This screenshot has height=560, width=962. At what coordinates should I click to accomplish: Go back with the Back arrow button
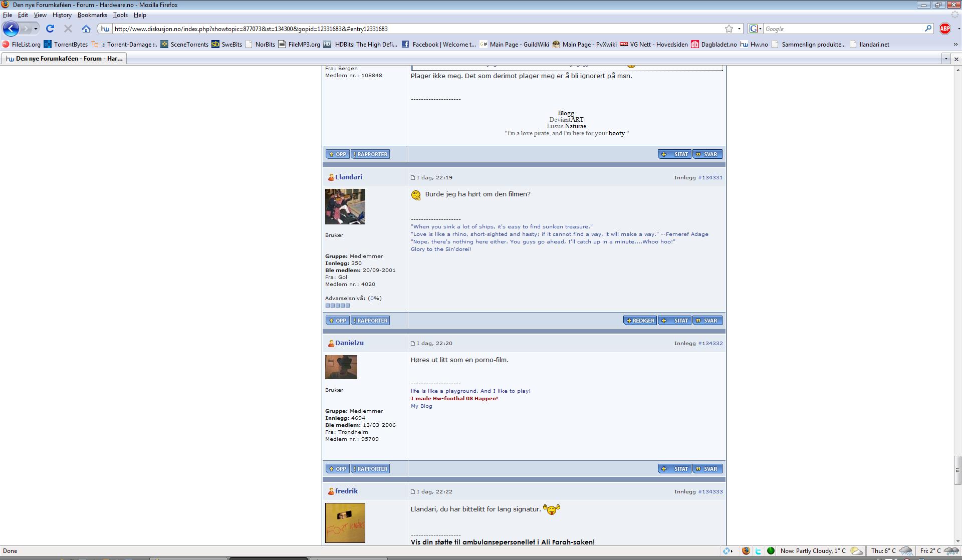point(11,29)
